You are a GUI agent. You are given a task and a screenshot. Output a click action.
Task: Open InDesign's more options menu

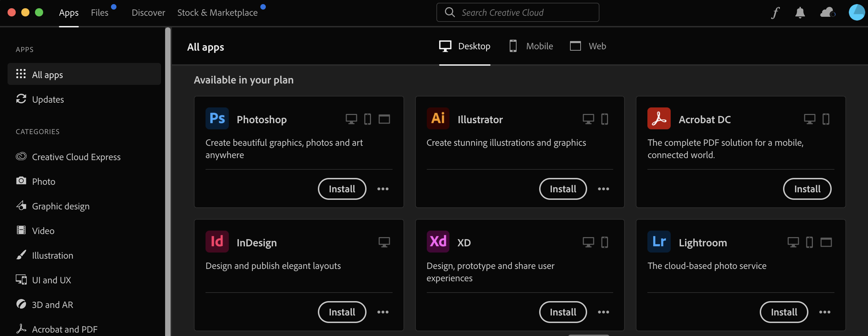(383, 312)
